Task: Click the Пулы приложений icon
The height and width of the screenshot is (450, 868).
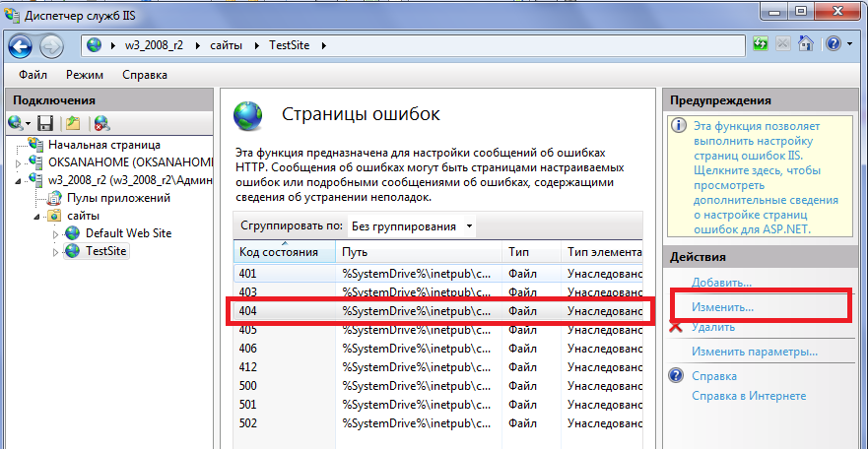Action: [x=54, y=198]
